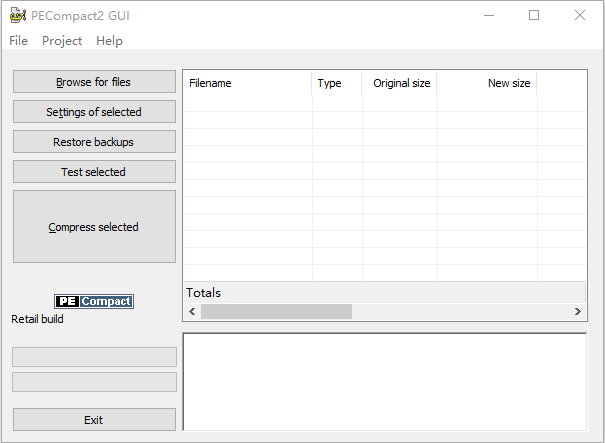Screen dimensions: 605x443
Task: Sort by the New size column header
Action: (487, 83)
